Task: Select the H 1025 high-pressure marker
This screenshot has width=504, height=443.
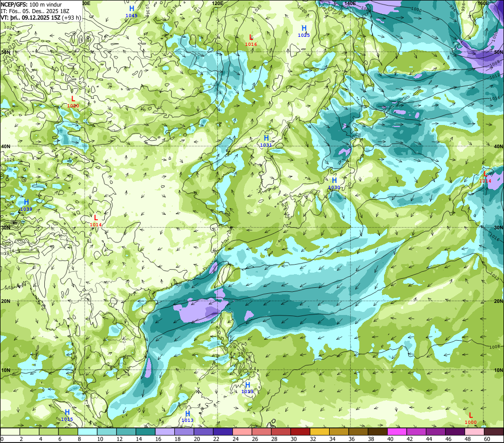Action: 304,31
